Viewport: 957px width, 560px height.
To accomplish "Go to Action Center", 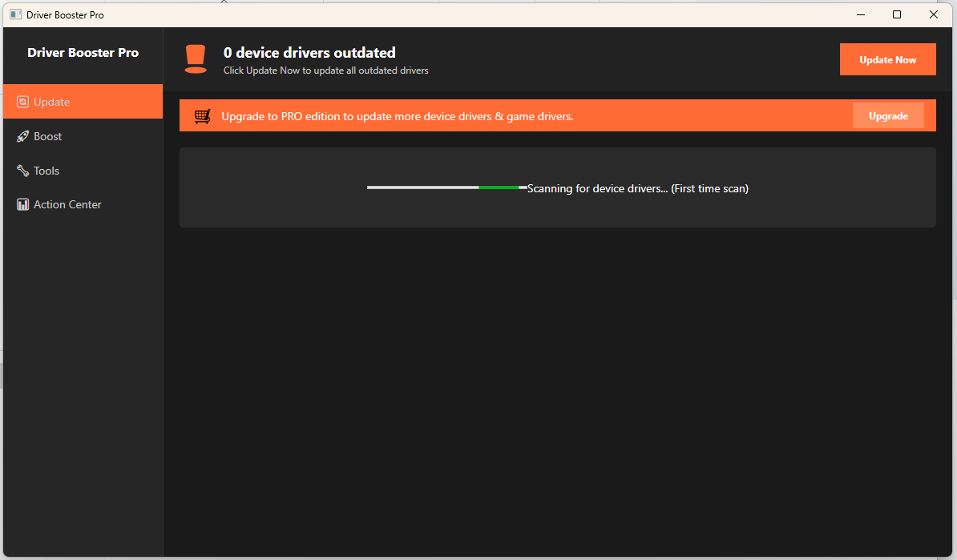I will pyautogui.click(x=83, y=204).
